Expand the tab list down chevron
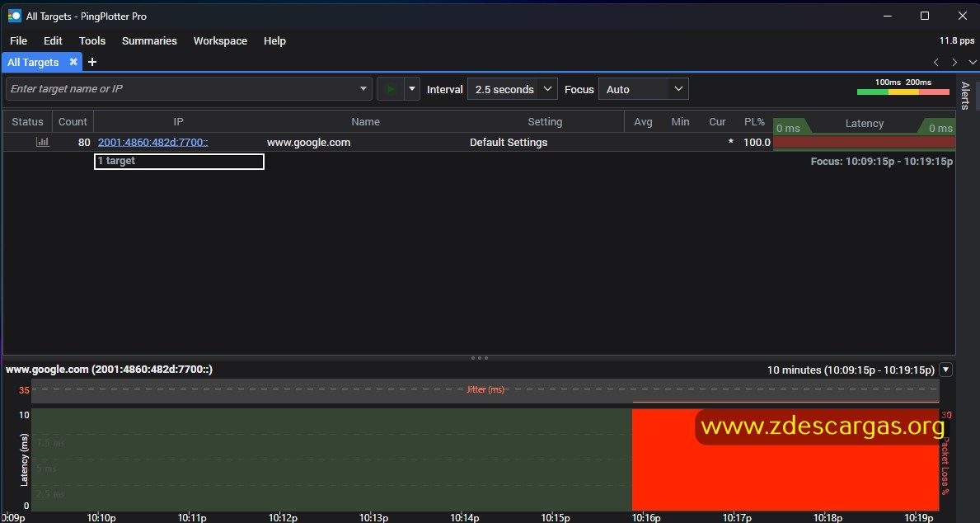 [x=973, y=62]
